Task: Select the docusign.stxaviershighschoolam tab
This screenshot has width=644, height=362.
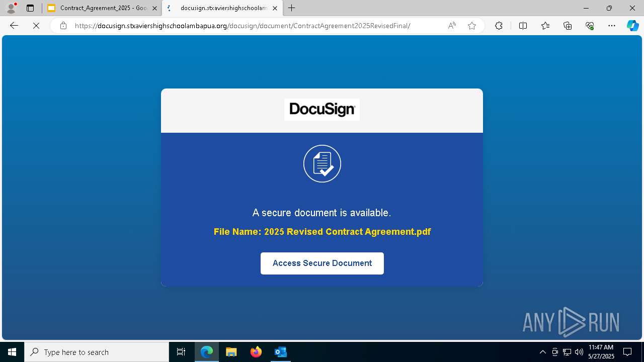Action: (x=222, y=8)
